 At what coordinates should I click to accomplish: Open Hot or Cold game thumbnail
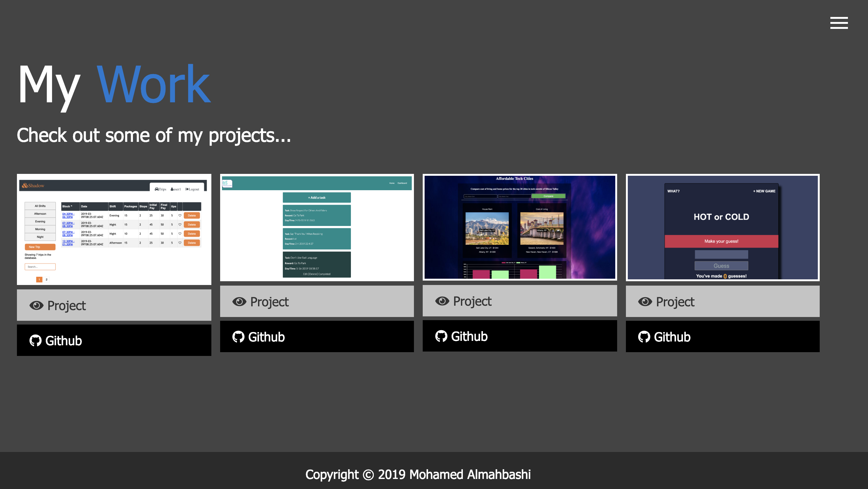point(722,228)
